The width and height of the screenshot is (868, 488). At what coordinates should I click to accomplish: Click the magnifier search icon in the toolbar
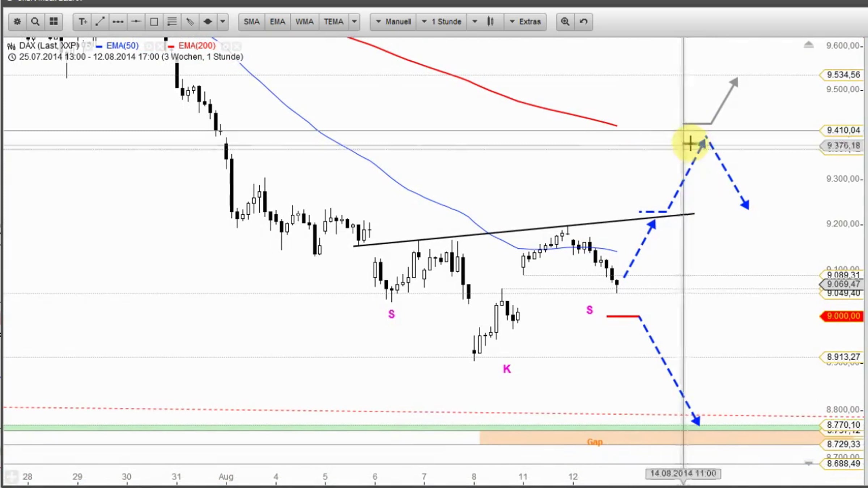click(x=35, y=22)
